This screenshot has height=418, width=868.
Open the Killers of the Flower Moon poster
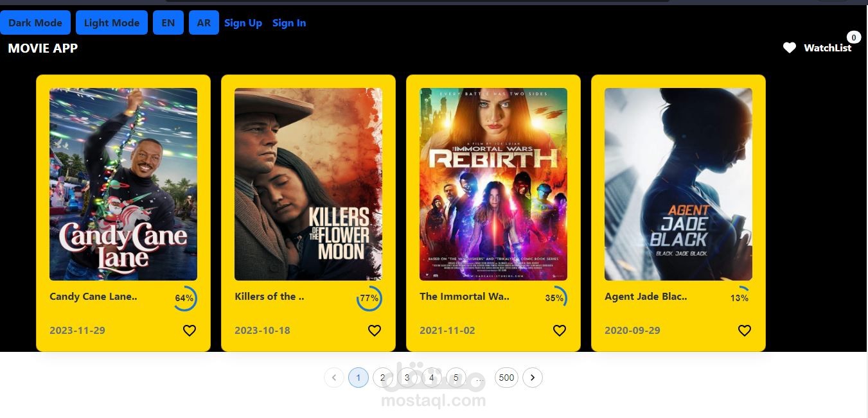coord(308,184)
